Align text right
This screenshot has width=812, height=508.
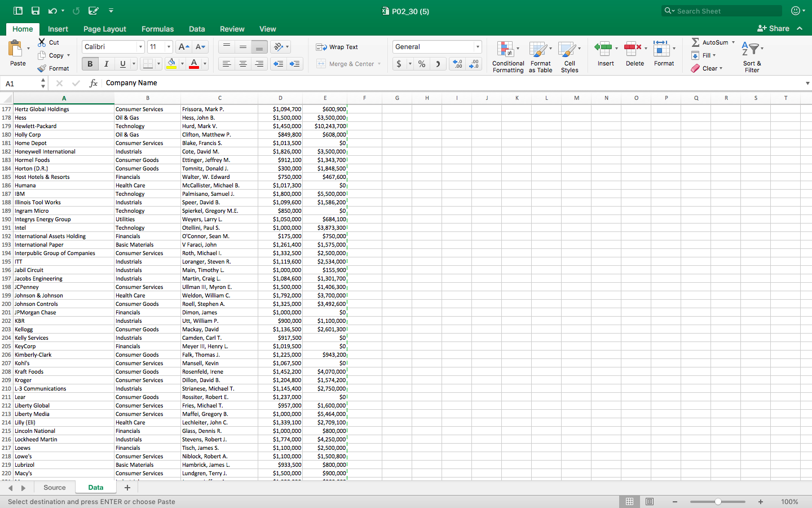(259, 64)
